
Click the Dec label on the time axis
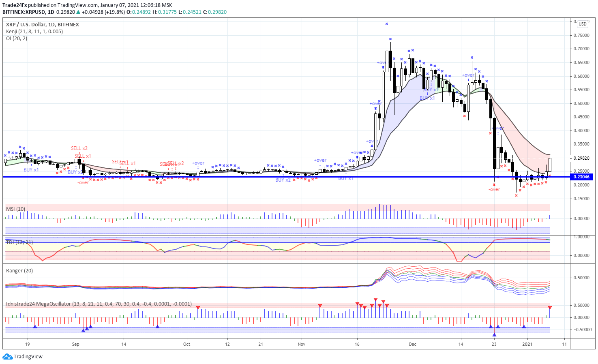(412, 344)
